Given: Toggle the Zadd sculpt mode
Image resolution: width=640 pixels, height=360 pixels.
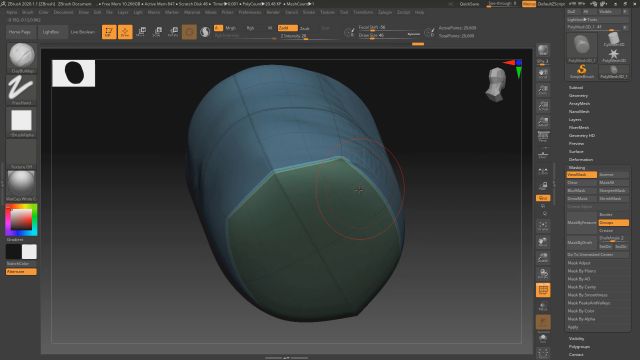Looking at the screenshot, I should click(288, 28).
